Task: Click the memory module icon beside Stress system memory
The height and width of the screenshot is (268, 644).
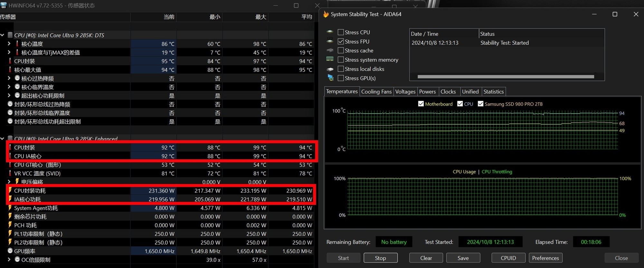Action: coord(330,60)
